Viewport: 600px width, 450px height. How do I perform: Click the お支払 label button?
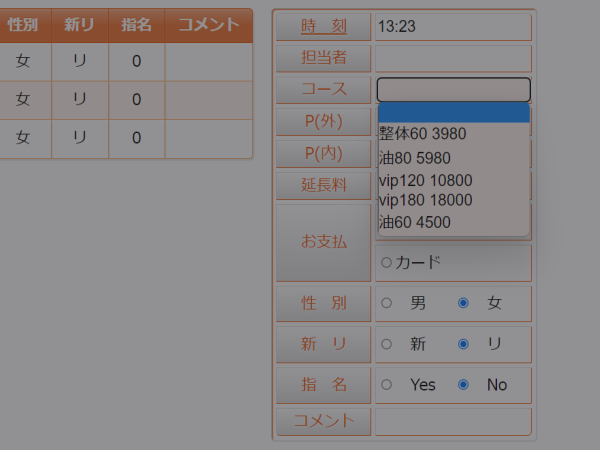tap(323, 241)
